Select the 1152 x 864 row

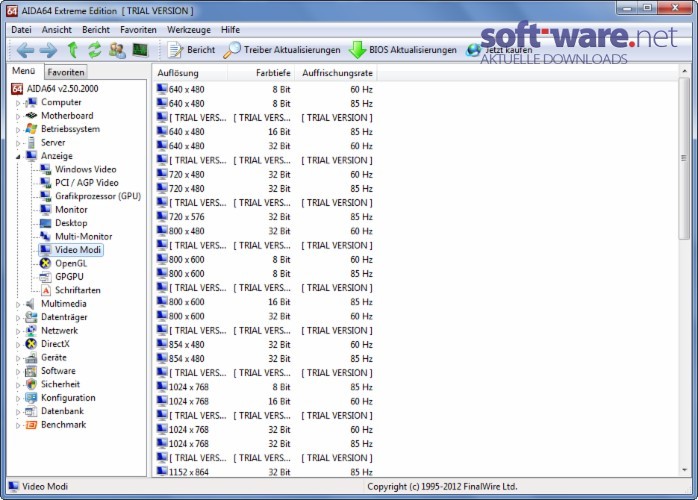(x=265, y=472)
